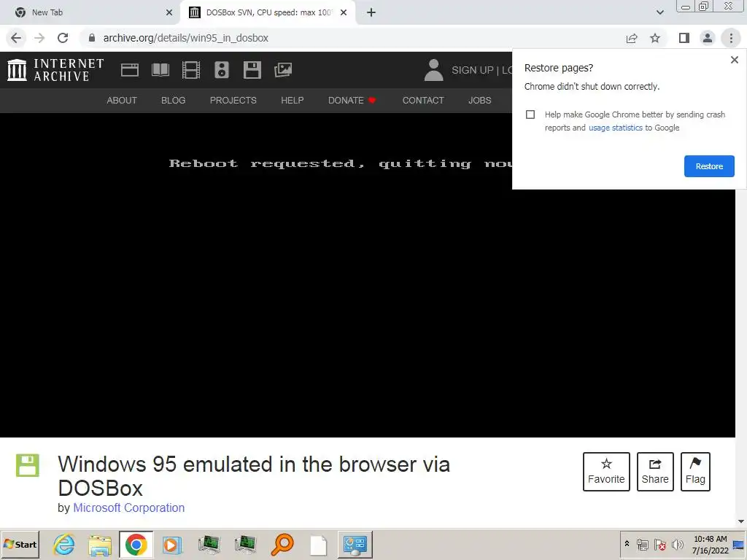Click the Action Center flag icon
This screenshot has height=560, width=747.
click(659, 544)
